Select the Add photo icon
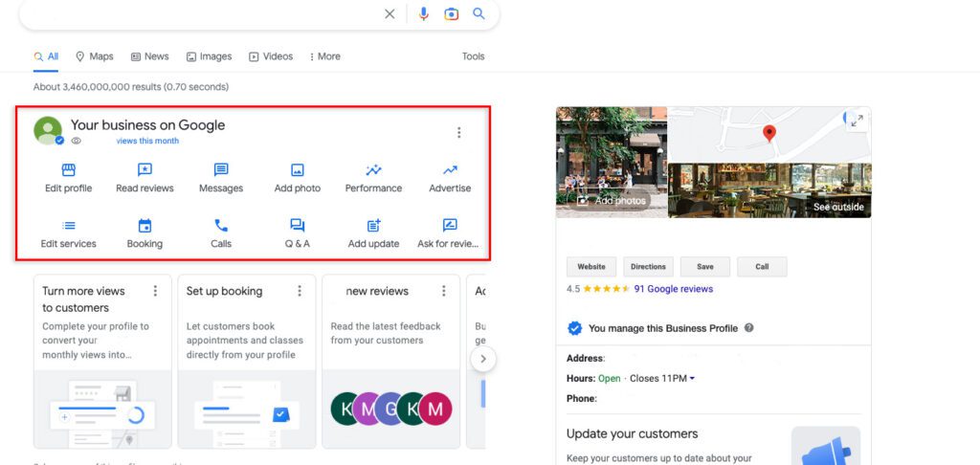Image resolution: width=980 pixels, height=465 pixels. [x=298, y=170]
